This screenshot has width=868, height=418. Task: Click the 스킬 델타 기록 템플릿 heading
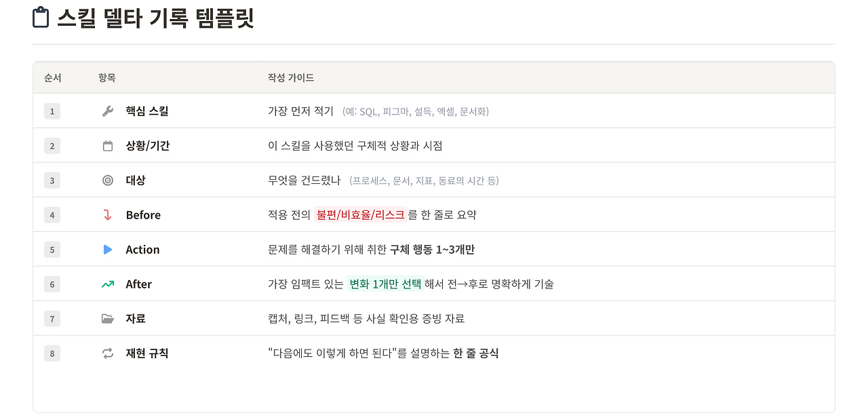coord(155,18)
